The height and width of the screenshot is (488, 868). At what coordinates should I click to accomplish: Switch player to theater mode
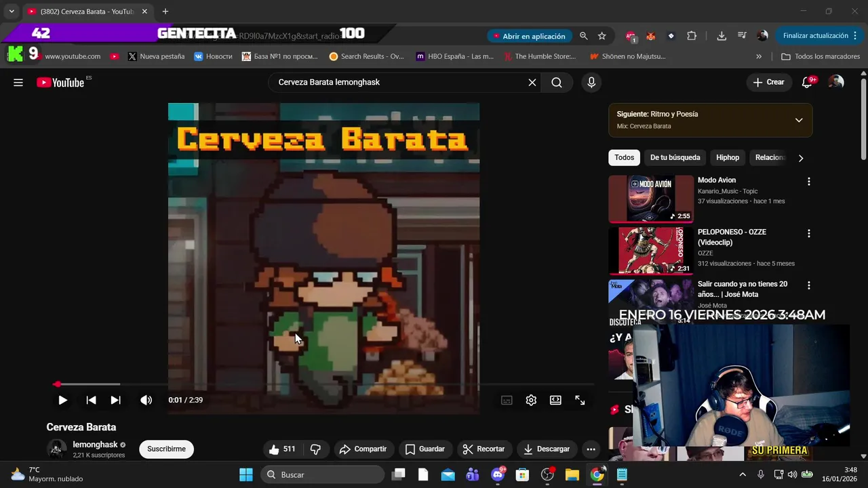tap(555, 400)
